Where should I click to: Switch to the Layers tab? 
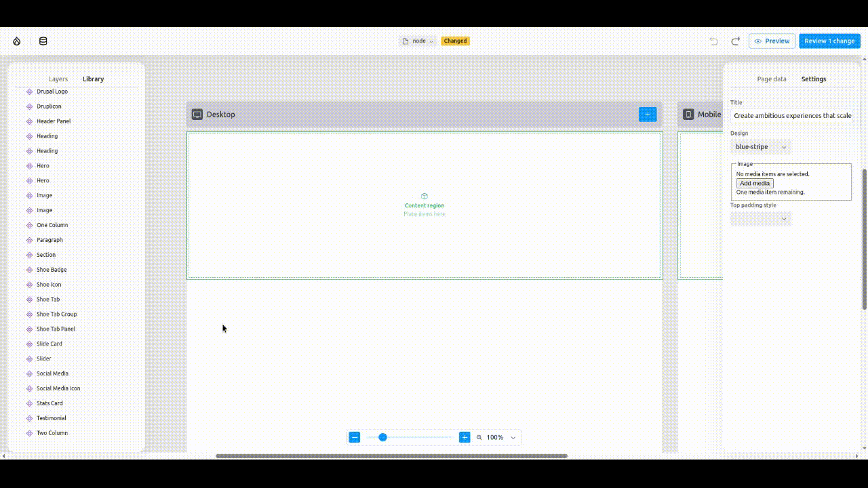58,79
